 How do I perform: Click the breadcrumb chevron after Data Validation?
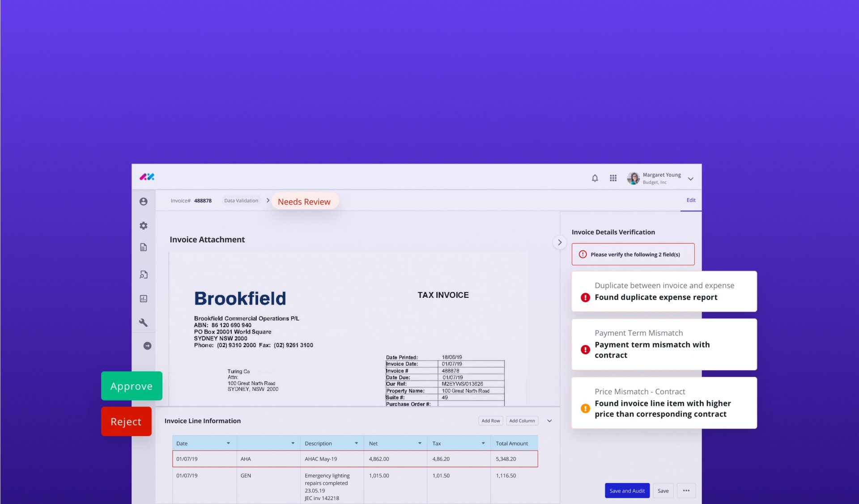(268, 200)
